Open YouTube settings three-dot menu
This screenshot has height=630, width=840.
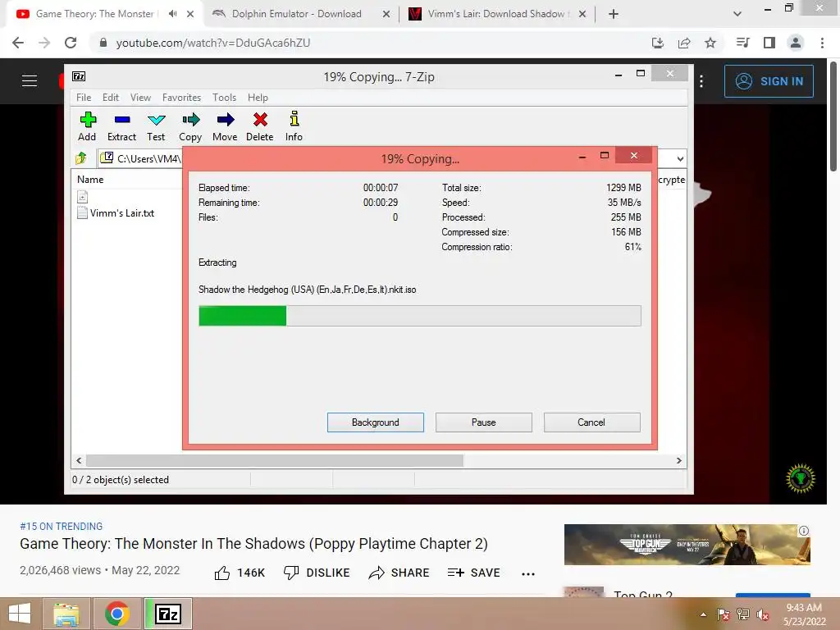coord(701,81)
